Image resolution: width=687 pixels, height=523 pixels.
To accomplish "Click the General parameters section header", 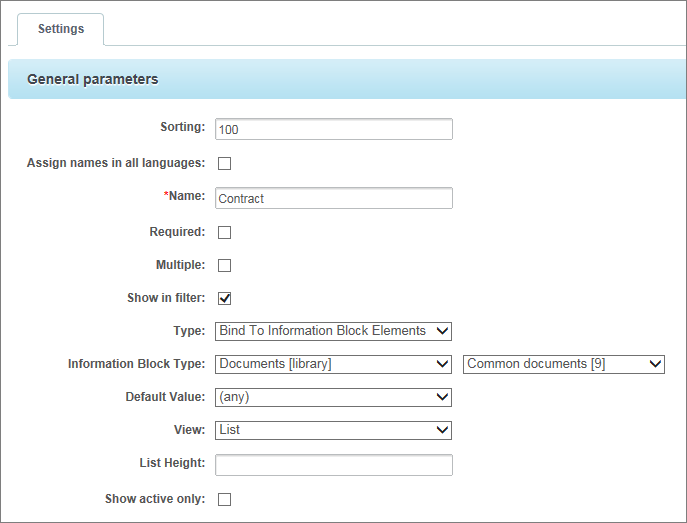I will coord(347,79).
